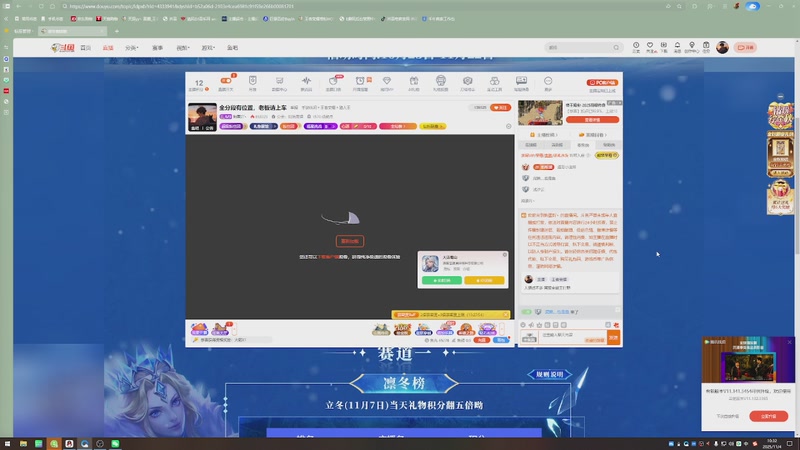This screenshot has width=800, height=450.
Task: Click the shield icon in streamer toolbar
Action: click(x=253, y=81)
